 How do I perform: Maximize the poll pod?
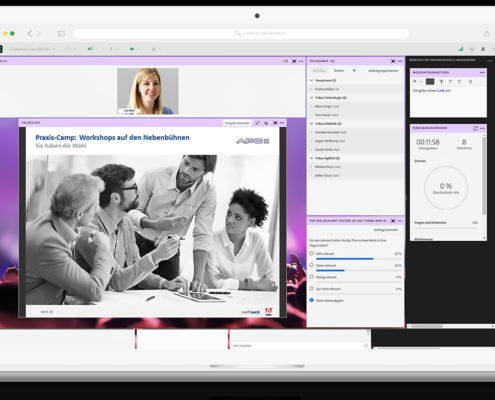click(393, 221)
